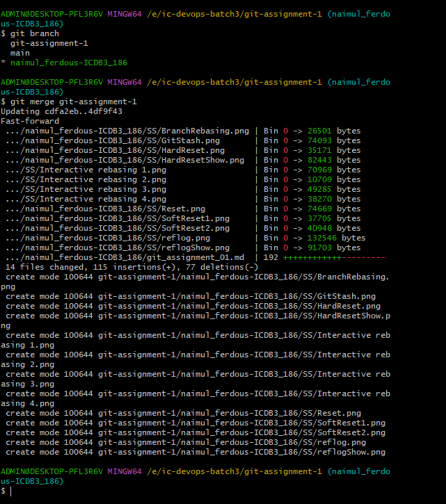Select the 'main' branch name
446x504 pixels.
pos(20,53)
